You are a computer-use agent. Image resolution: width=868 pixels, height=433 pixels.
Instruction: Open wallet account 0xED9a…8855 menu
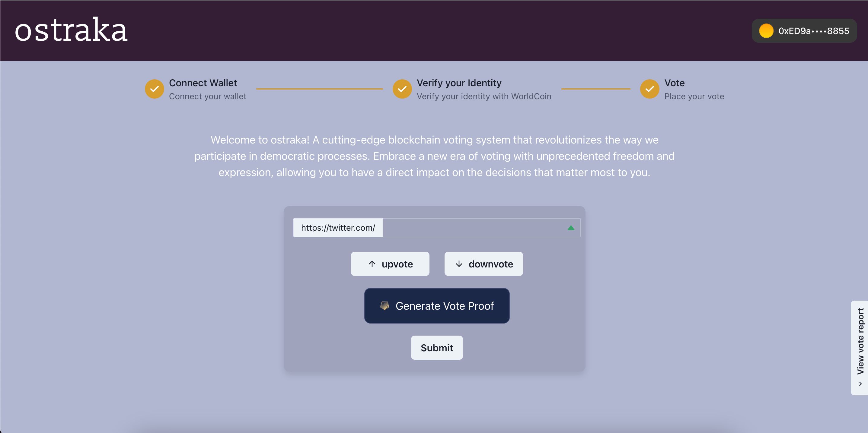[804, 31]
